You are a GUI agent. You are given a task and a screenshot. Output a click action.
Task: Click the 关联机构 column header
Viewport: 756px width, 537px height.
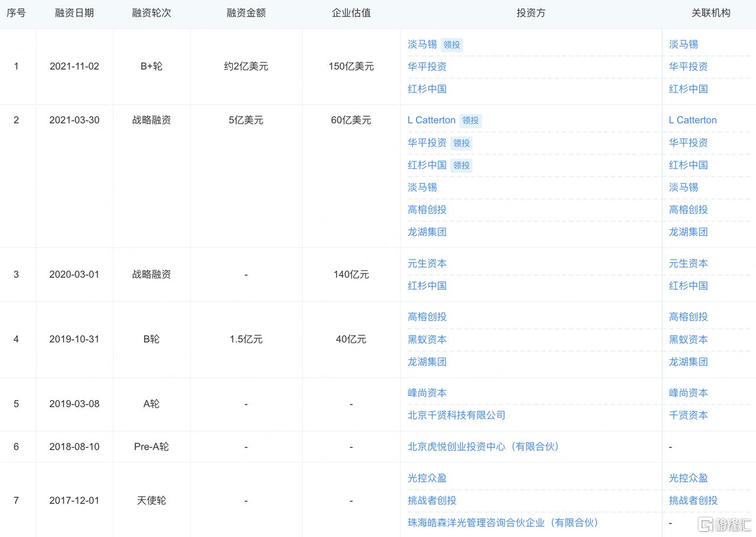(x=711, y=13)
